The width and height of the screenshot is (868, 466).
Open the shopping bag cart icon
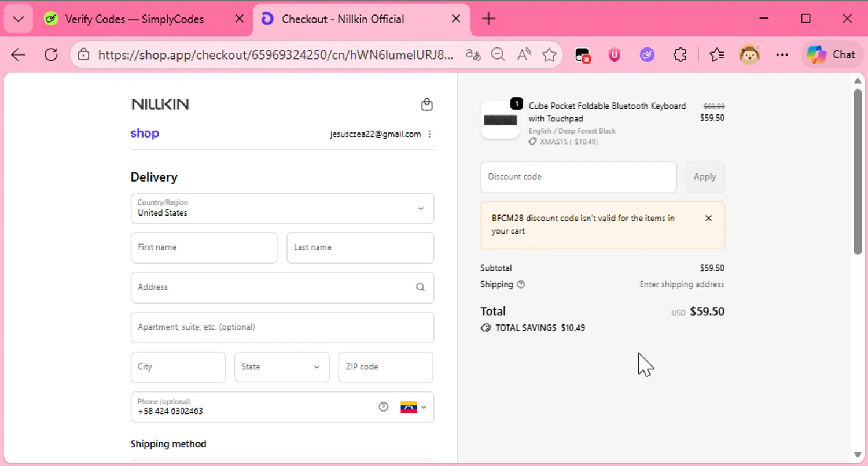[x=426, y=105]
